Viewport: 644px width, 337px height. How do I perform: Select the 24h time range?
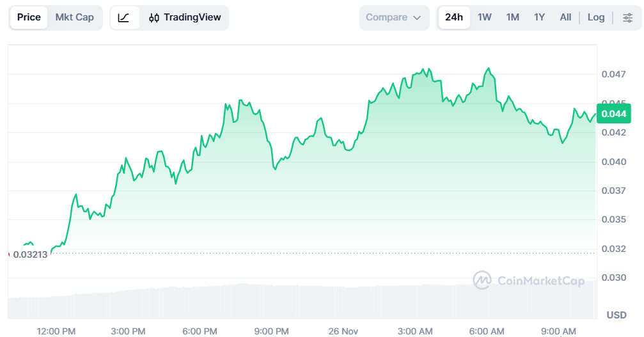tap(454, 18)
